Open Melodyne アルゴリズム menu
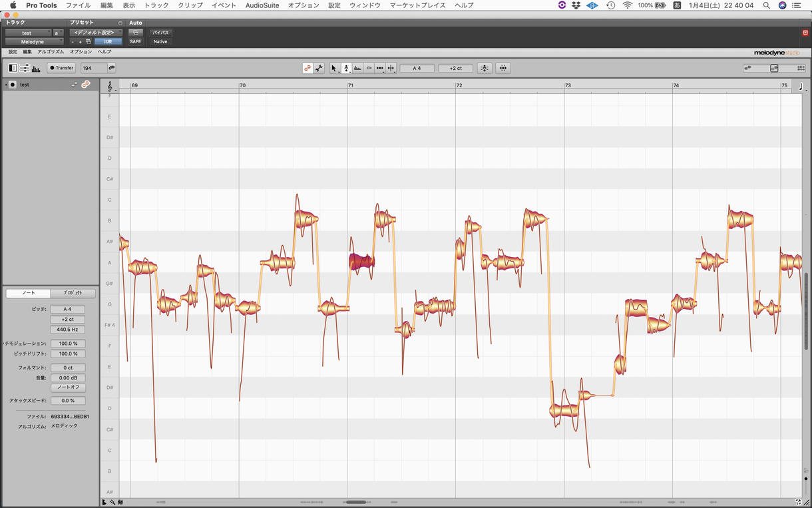The image size is (812, 508). (51, 51)
